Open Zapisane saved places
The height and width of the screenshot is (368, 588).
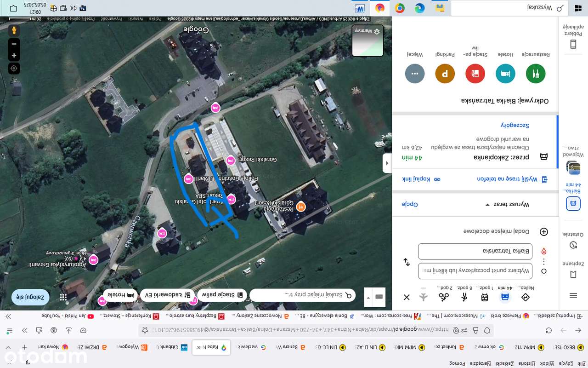click(573, 269)
